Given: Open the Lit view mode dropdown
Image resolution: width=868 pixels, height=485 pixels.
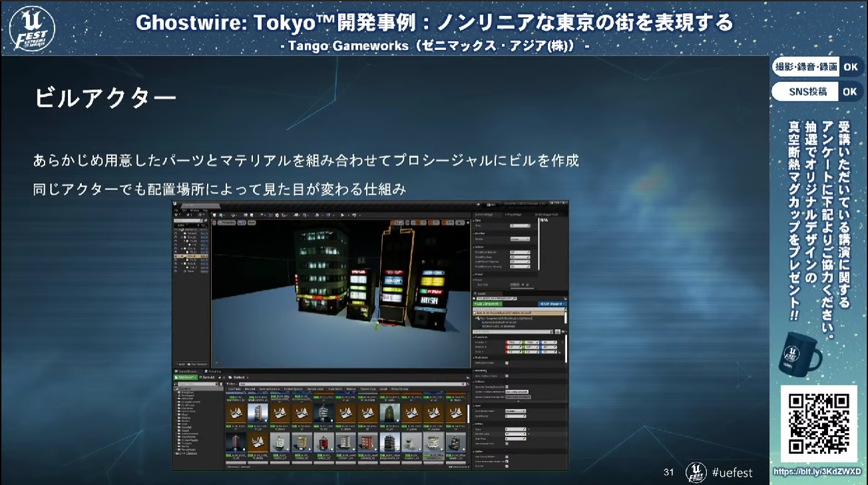Looking at the screenshot, I should pos(242,223).
